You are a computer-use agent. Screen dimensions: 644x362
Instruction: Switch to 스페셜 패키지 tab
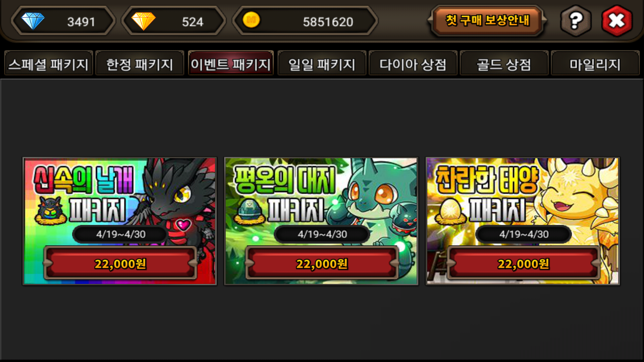pyautogui.click(x=48, y=64)
